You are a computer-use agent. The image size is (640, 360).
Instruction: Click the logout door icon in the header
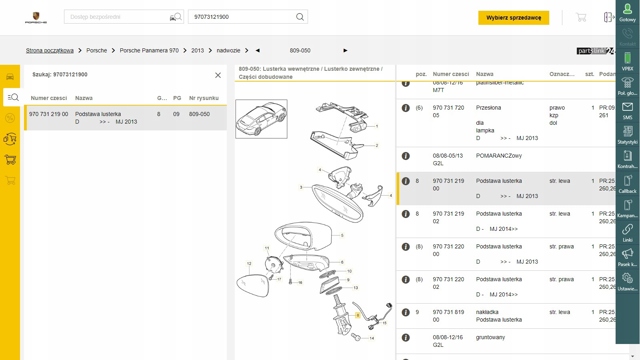coord(608,17)
